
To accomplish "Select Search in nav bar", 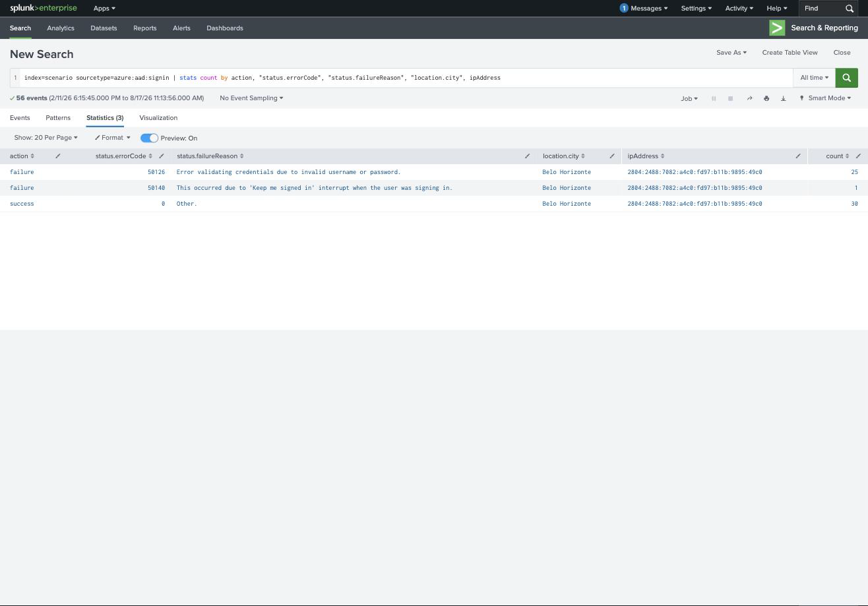I will (20, 28).
